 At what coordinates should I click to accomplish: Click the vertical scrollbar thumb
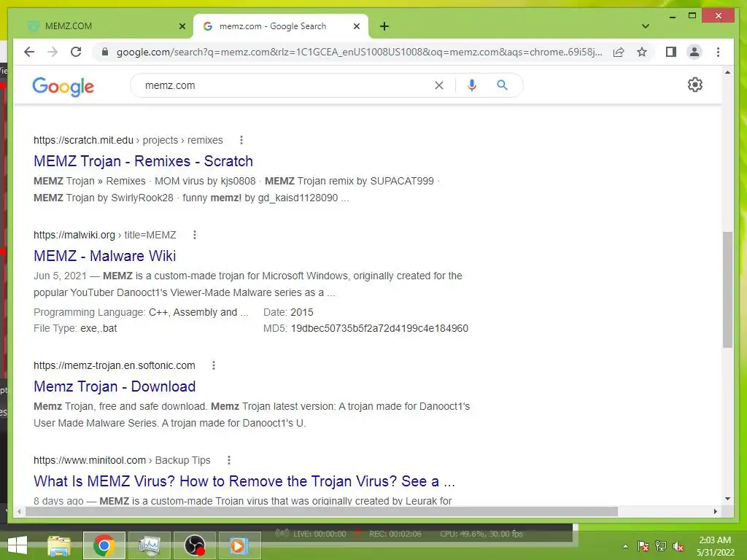727,289
